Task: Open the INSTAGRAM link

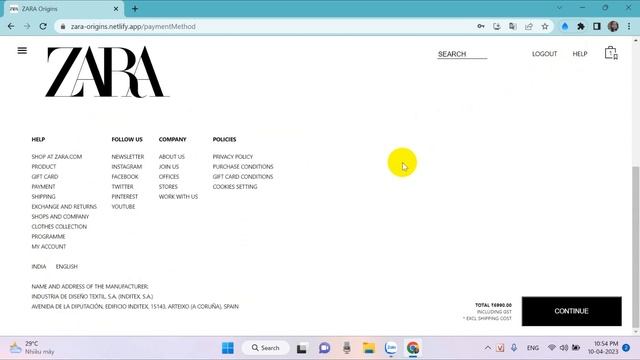Action: pyautogui.click(x=127, y=167)
